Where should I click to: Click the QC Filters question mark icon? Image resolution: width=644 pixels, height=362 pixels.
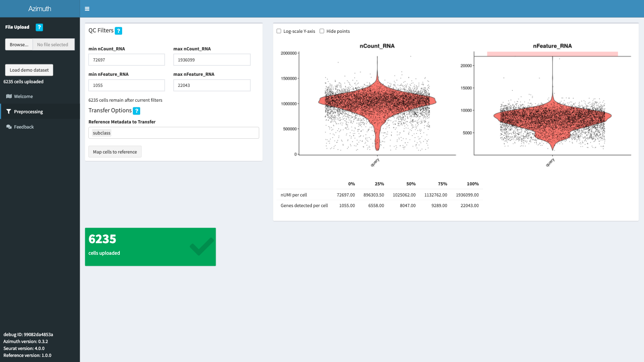(119, 31)
